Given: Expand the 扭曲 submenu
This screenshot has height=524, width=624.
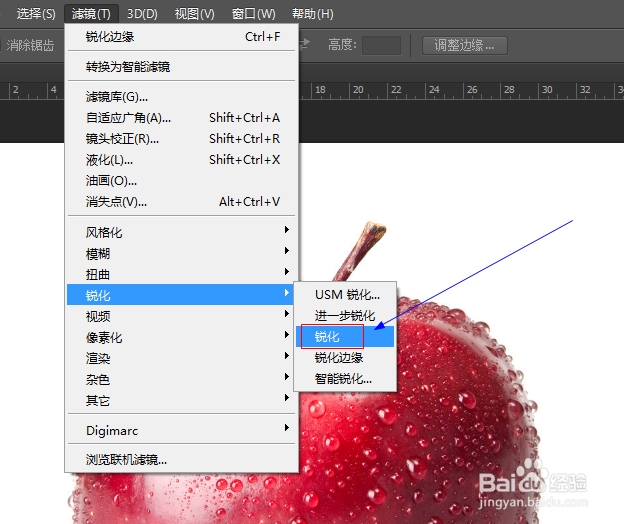Looking at the screenshot, I should 181,274.
